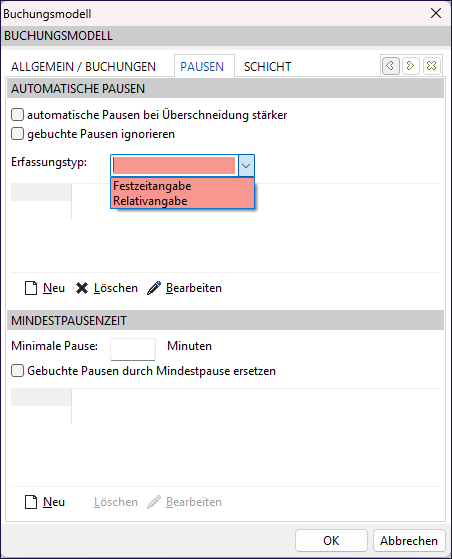Click the tab scroll right arrow icon
The height and width of the screenshot is (559, 452).
(x=411, y=66)
